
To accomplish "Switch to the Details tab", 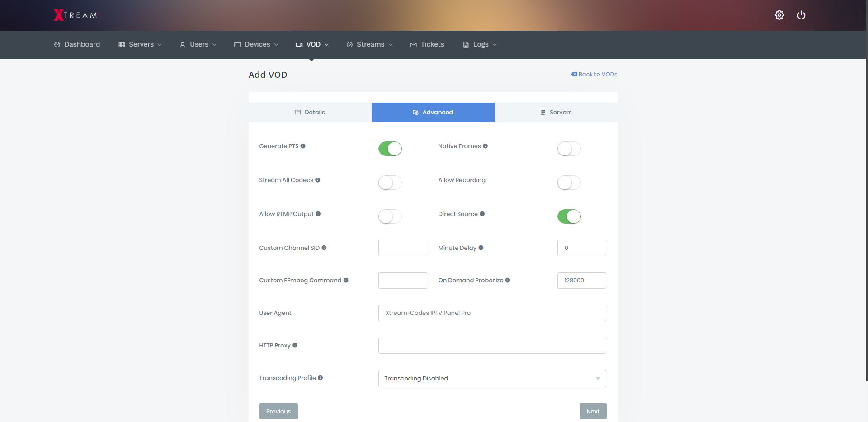I will click(x=310, y=112).
